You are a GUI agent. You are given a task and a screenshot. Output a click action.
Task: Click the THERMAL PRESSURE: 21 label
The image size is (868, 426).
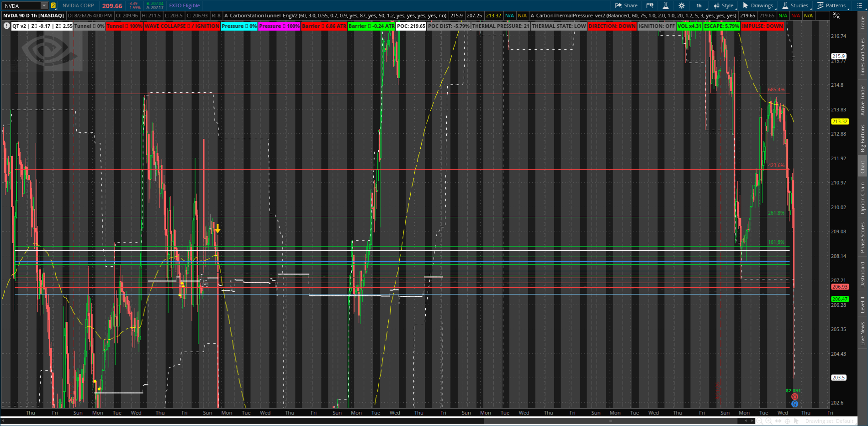tap(501, 26)
